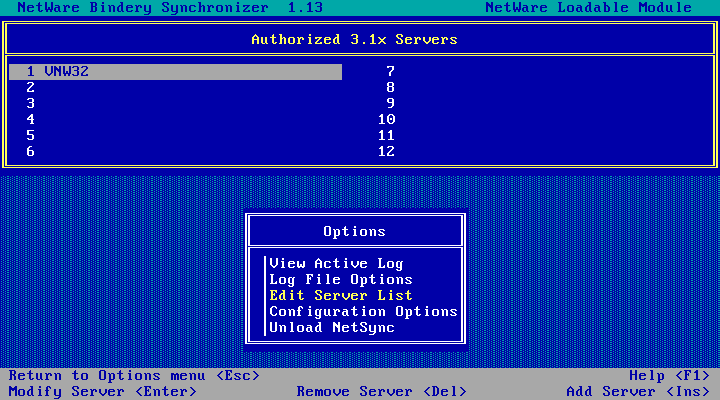
Task: Open Configuration Options from Options menu
Action: point(363,312)
